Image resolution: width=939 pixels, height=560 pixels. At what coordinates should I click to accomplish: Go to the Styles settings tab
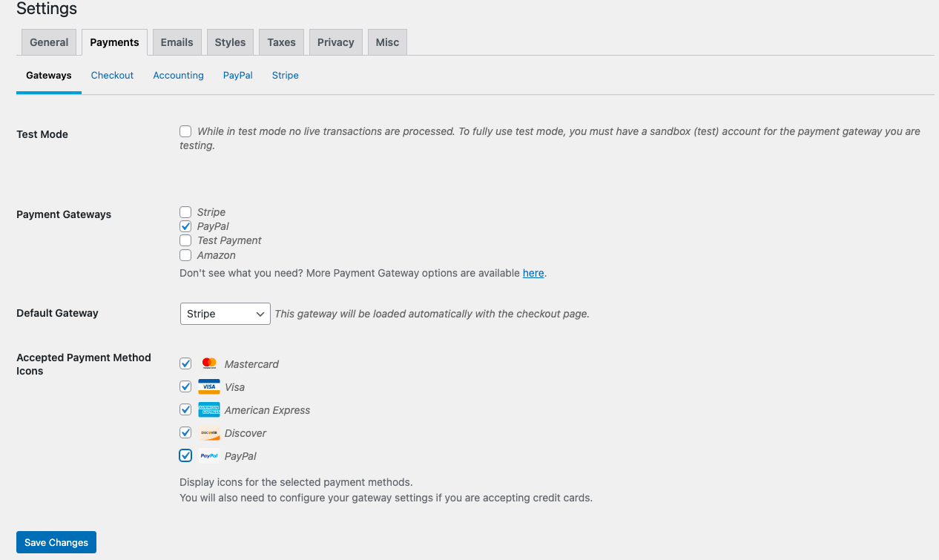point(230,42)
